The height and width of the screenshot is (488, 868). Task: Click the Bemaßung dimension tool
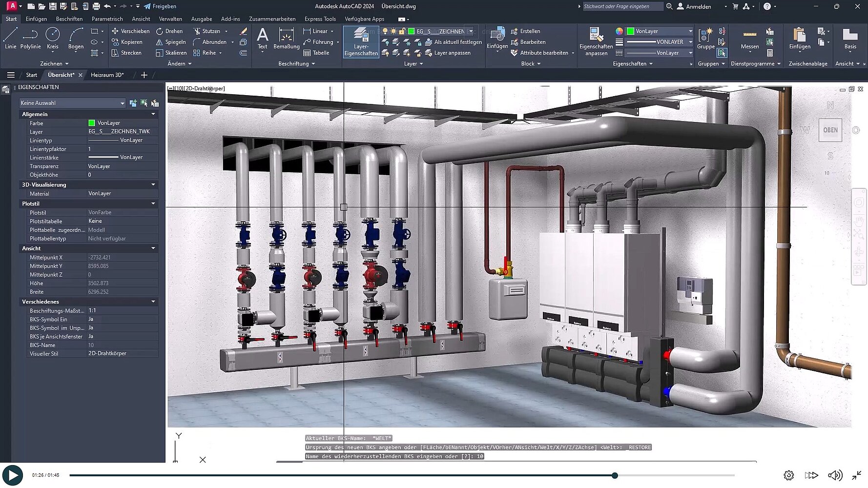click(287, 38)
